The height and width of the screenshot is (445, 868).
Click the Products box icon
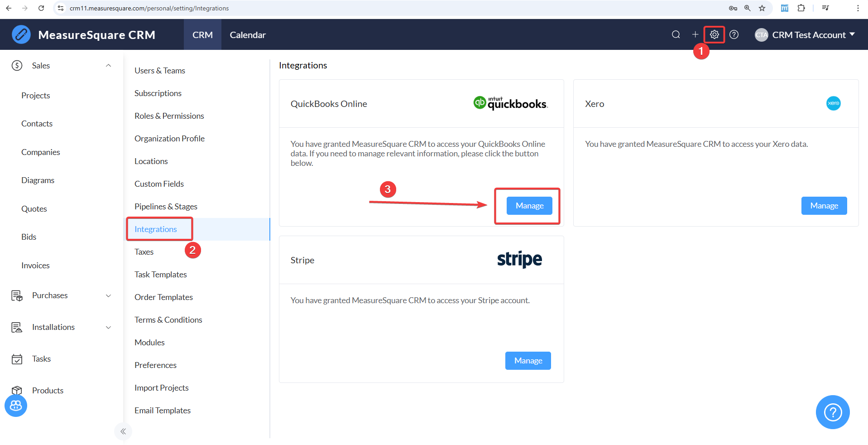point(17,390)
